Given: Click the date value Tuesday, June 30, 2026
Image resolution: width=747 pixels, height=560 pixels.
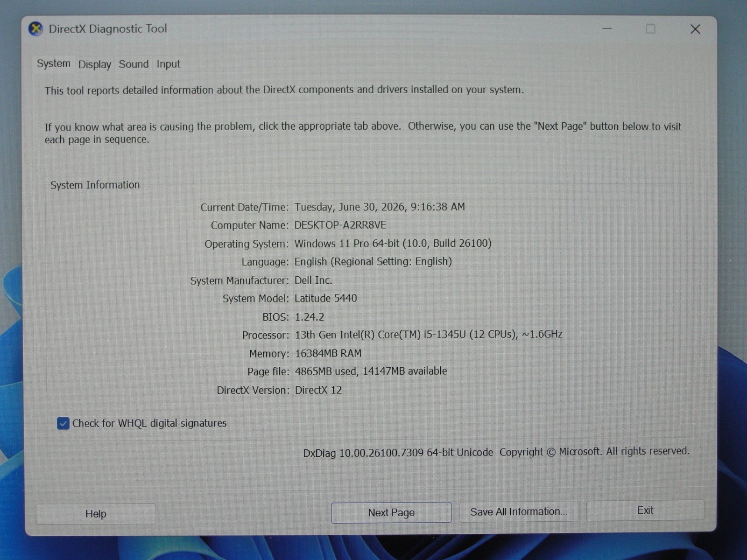Looking at the screenshot, I should pos(380,207).
